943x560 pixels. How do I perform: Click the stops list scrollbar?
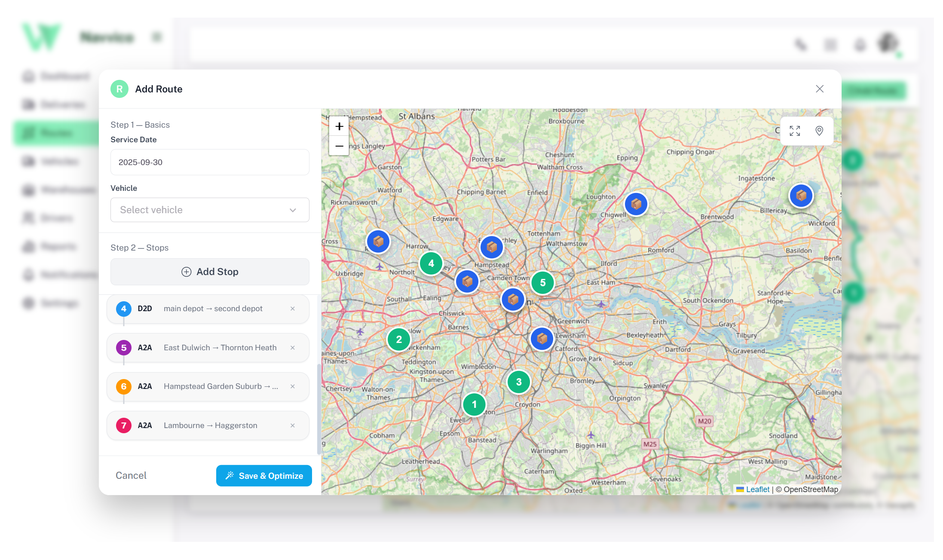tap(319, 408)
